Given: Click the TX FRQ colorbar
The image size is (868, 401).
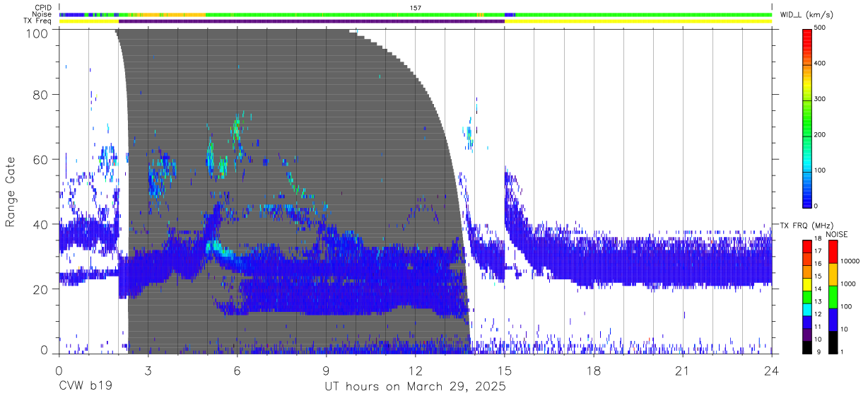Looking at the screenshot, I should tap(807, 296).
